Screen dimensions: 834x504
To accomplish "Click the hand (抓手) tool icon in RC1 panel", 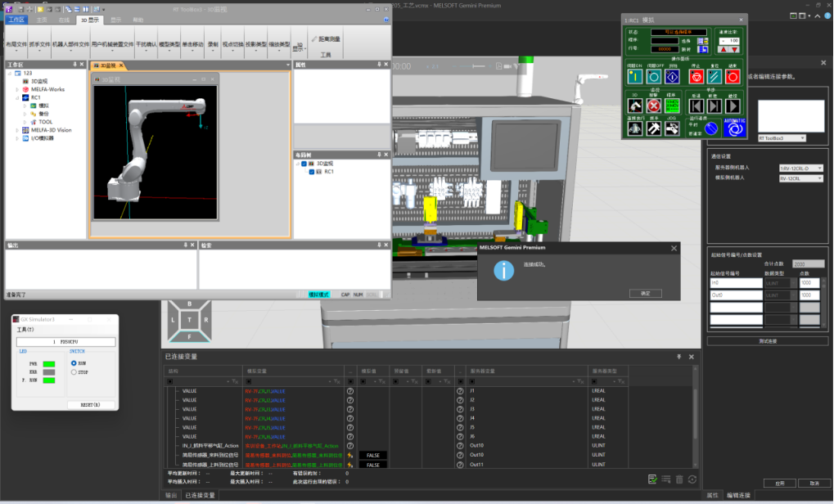I will click(654, 128).
